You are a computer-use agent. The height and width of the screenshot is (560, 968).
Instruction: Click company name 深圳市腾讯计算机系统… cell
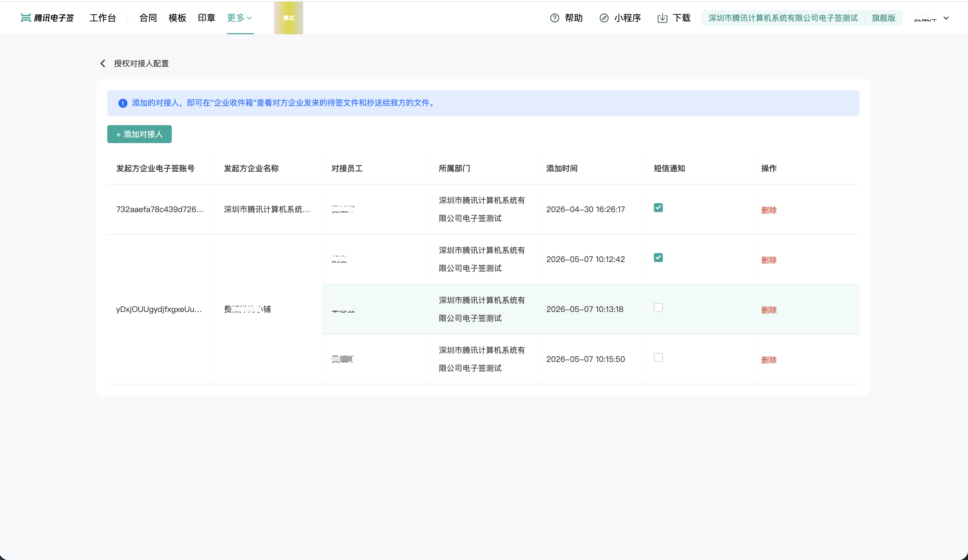[x=267, y=210]
